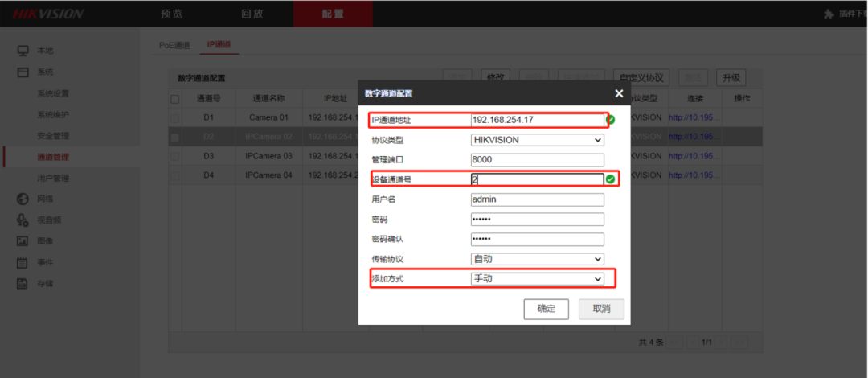Open the protocol type HIKVISION dropdown
The width and height of the screenshot is (868, 378).
coord(537,140)
